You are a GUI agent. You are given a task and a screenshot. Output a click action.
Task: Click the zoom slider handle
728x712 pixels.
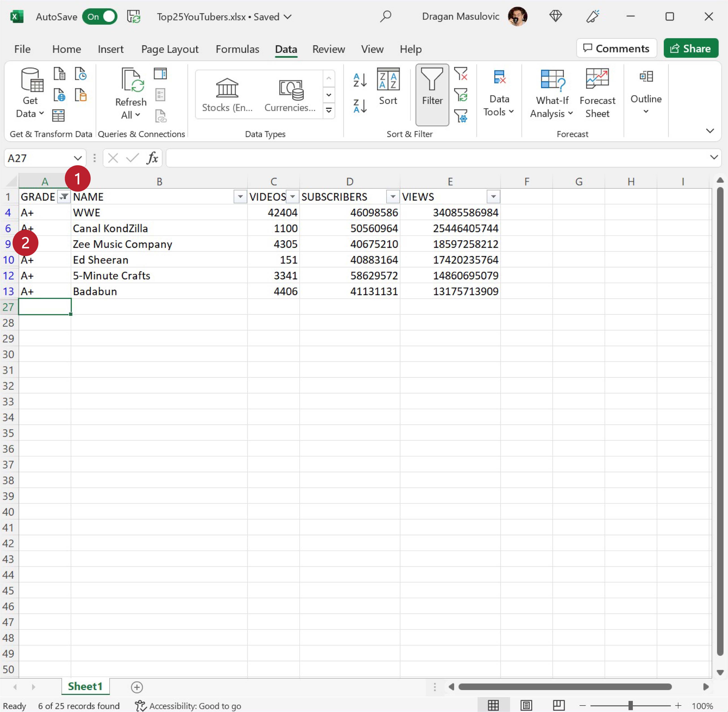click(630, 706)
